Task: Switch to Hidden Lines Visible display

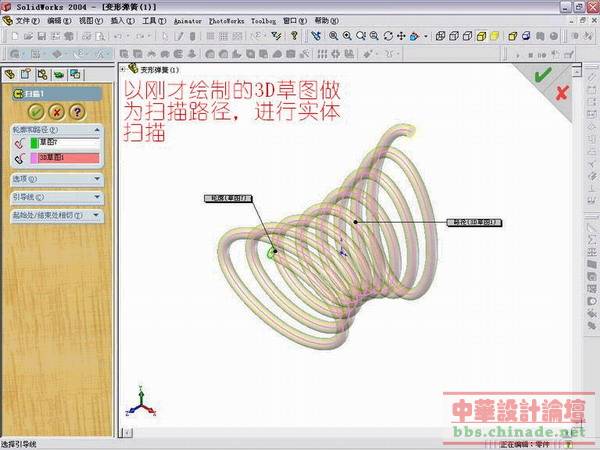Action: pyautogui.click(x=454, y=36)
